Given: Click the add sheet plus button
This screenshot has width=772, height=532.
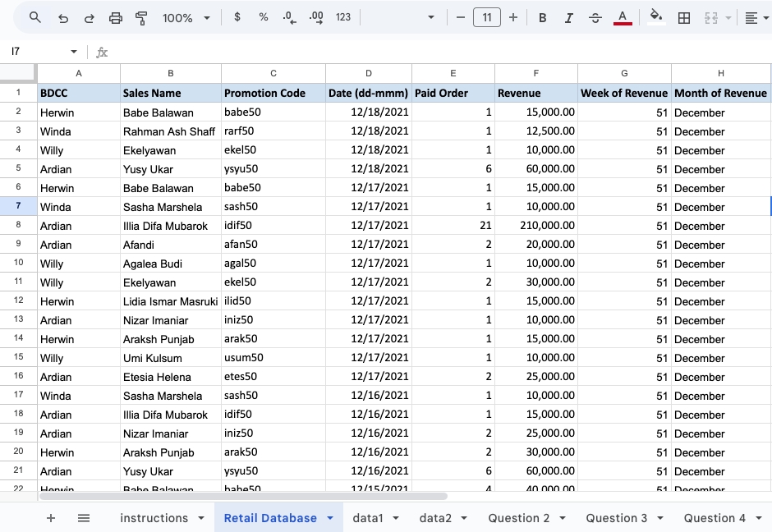Looking at the screenshot, I should pos(51,518).
